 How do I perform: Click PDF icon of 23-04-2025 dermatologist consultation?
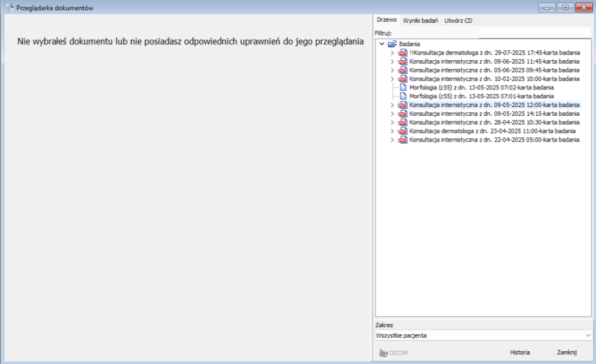[402, 131]
